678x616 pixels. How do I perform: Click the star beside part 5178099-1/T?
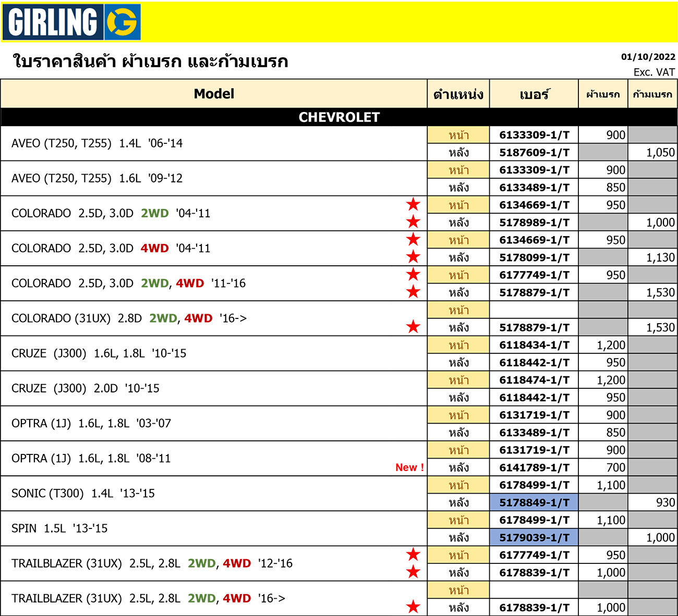tap(413, 257)
